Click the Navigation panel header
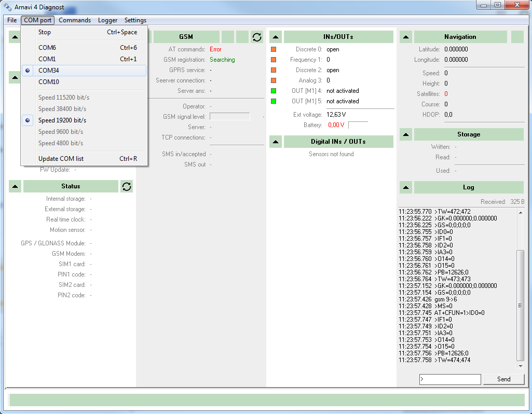The width and height of the screenshot is (532, 414). (460, 37)
